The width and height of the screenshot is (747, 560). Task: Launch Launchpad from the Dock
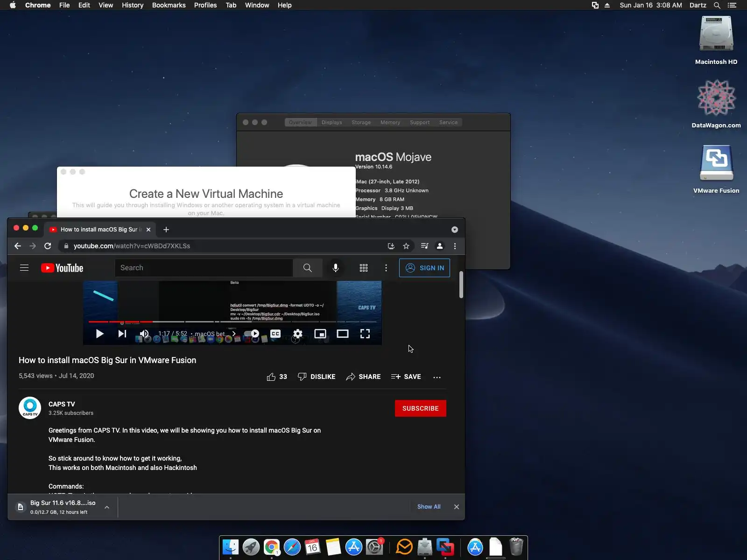(x=251, y=547)
